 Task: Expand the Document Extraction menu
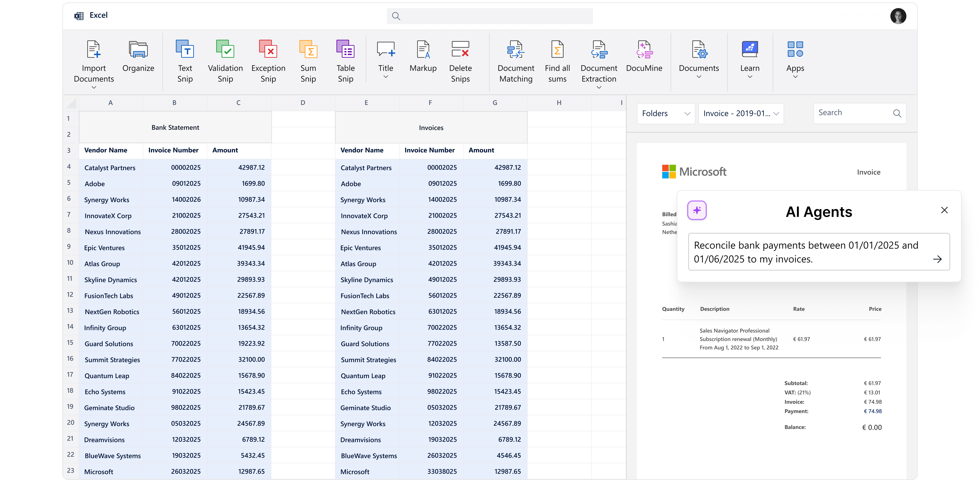[599, 87]
